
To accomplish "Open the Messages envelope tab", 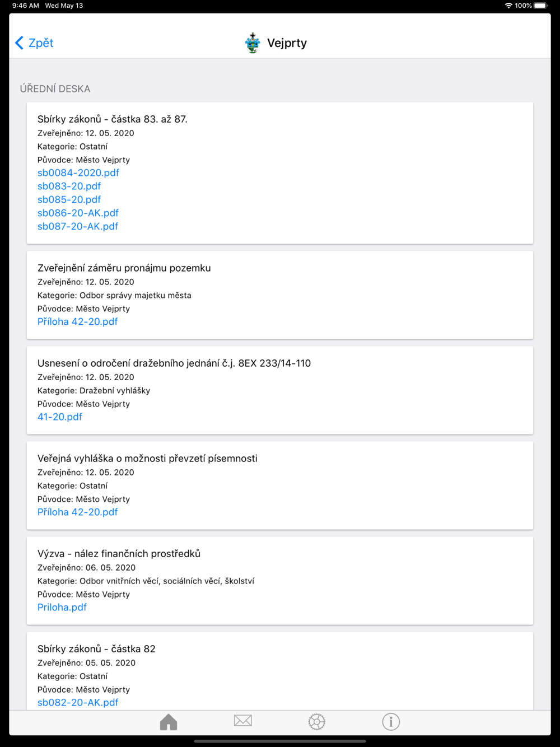I will coord(242,721).
